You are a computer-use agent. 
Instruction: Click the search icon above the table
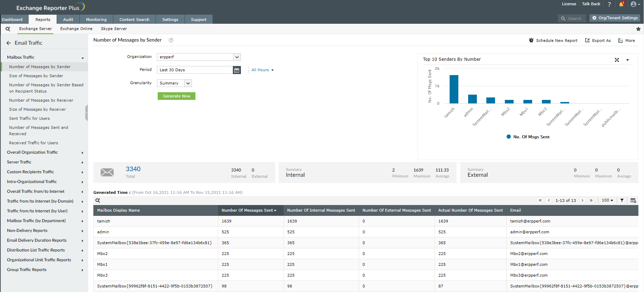[98, 200]
